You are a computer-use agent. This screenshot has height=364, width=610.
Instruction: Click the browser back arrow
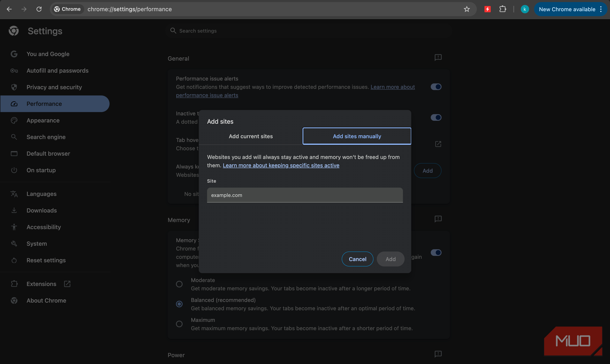point(9,9)
